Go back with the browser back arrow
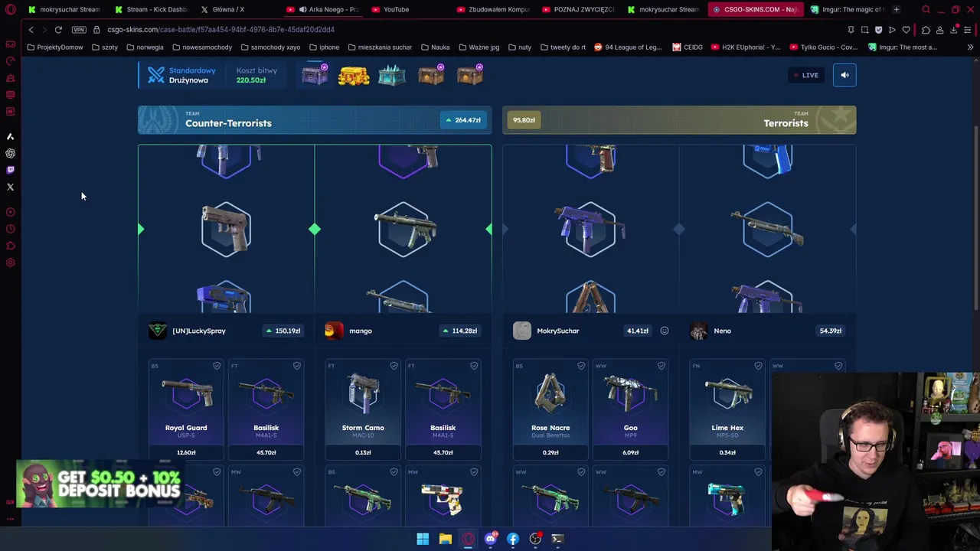Screen dimensions: 980x551 [31, 30]
